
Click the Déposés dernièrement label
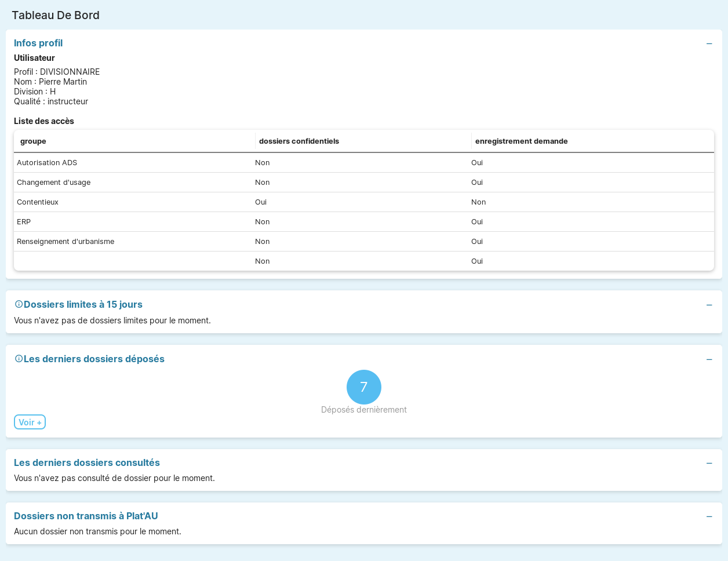click(363, 410)
